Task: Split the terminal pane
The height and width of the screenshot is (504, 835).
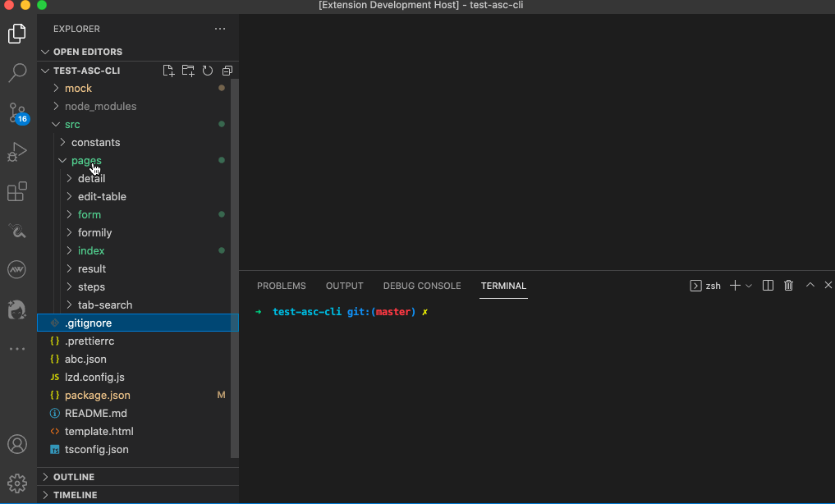Action: click(768, 286)
